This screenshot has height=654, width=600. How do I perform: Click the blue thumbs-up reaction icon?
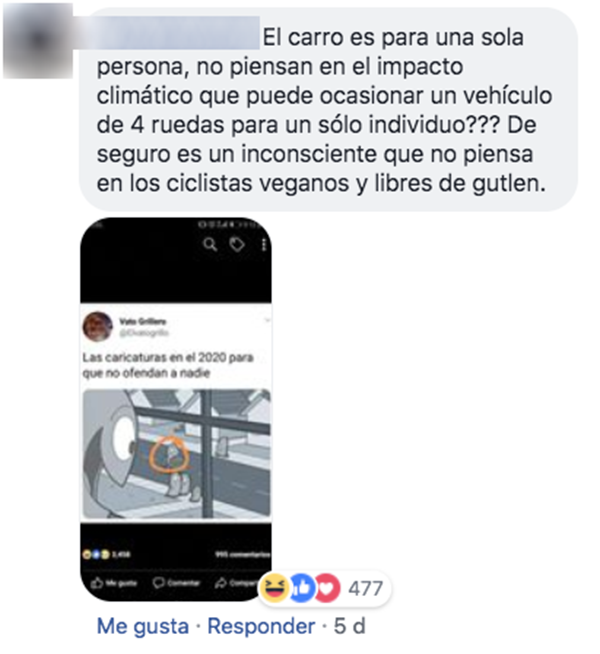(302, 588)
